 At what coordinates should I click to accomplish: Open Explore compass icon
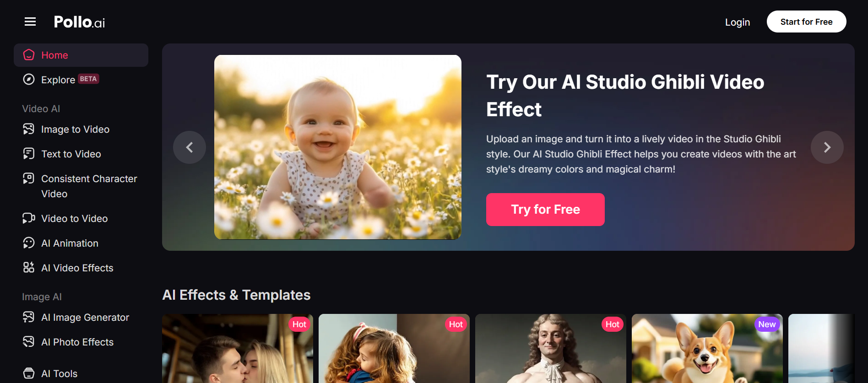click(x=29, y=80)
